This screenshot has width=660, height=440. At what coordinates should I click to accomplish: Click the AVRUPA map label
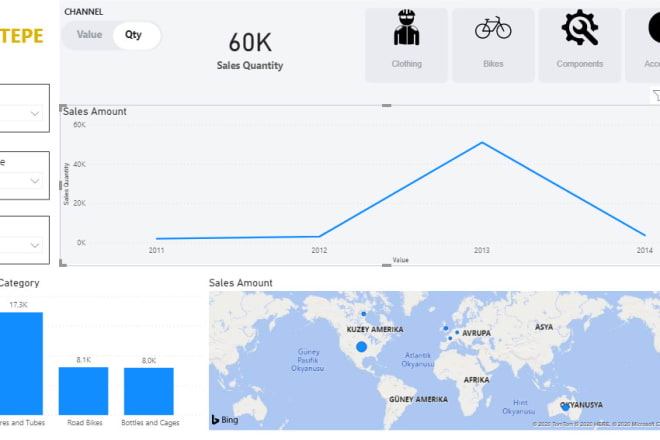click(476, 333)
